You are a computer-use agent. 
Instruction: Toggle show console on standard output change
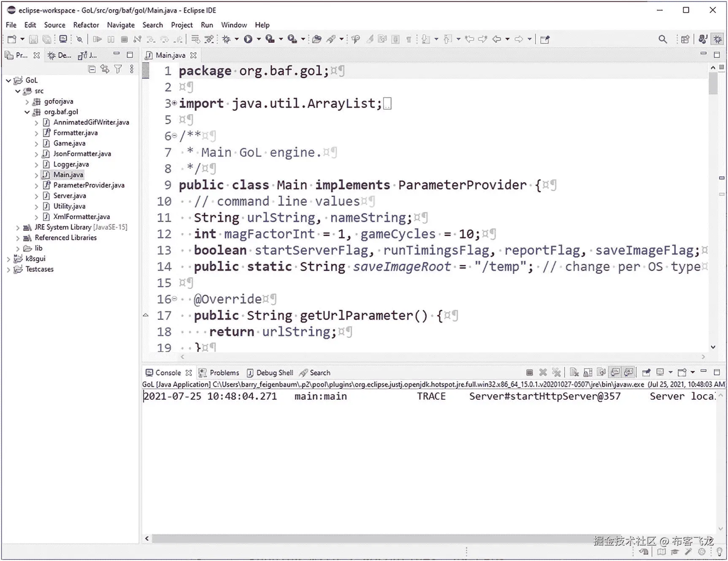pos(615,372)
